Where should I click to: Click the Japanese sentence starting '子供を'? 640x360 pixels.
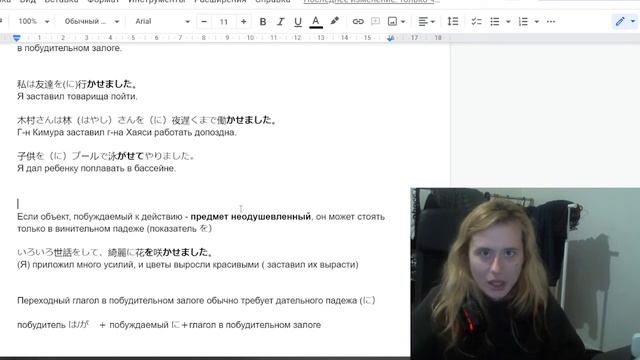[x=107, y=156]
